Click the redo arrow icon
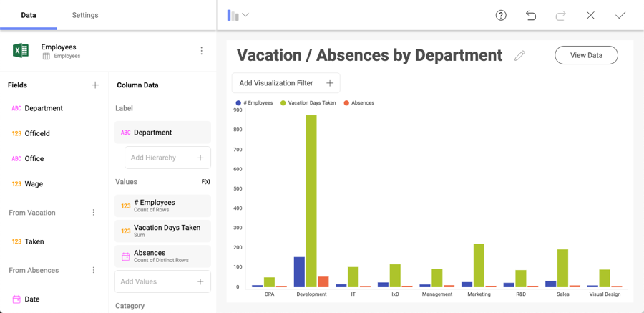 [561, 15]
